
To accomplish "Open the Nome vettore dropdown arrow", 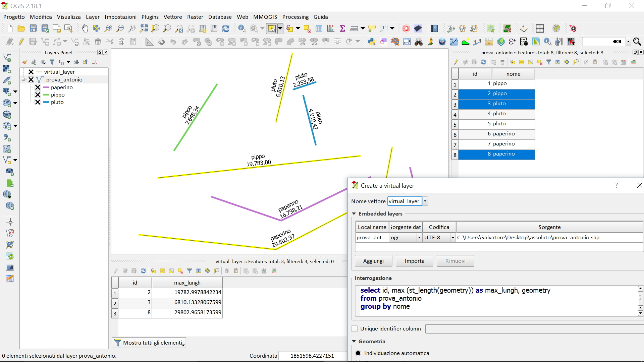I will 425,201.
